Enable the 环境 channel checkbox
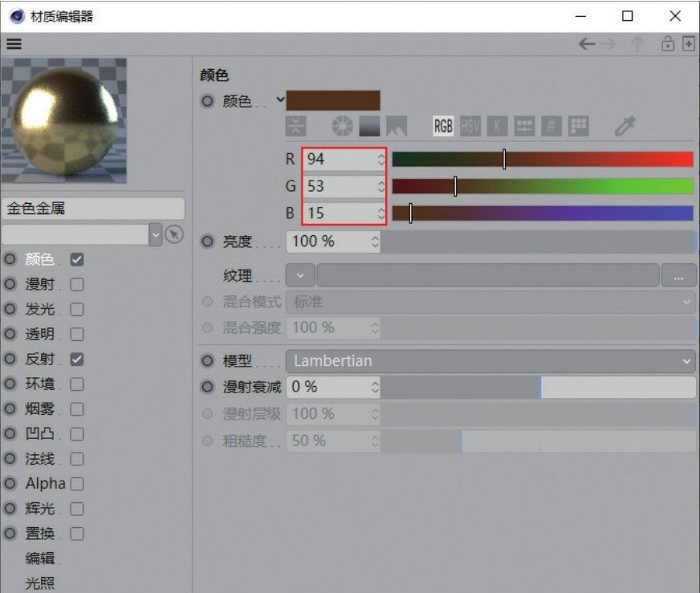The image size is (700, 593). tap(77, 384)
